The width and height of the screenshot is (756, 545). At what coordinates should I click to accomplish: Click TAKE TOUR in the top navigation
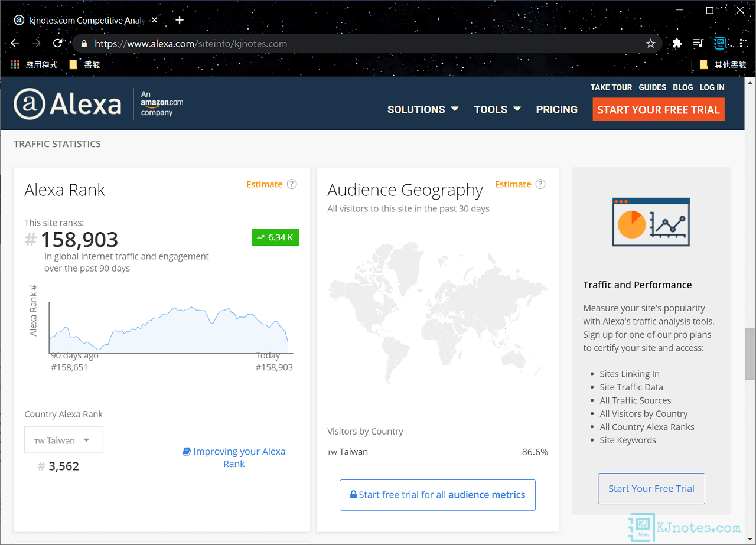[611, 87]
